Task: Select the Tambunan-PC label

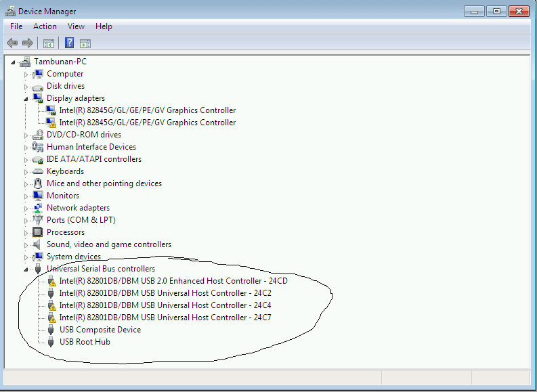Action: coord(60,62)
